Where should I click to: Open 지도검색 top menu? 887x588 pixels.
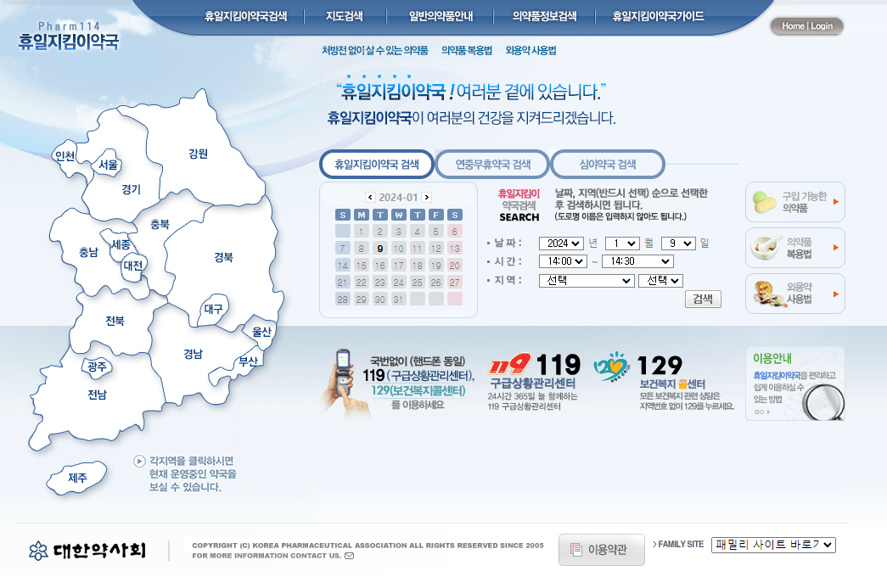[x=345, y=16]
